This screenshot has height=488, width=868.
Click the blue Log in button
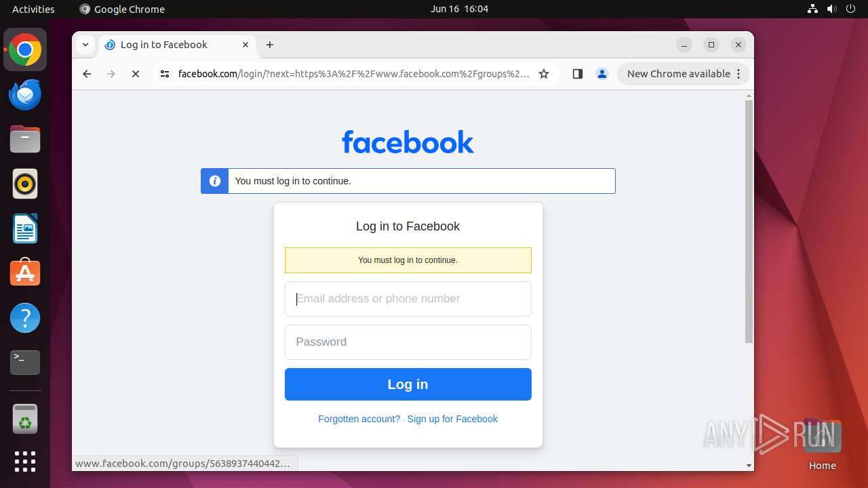(x=408, y=384)
